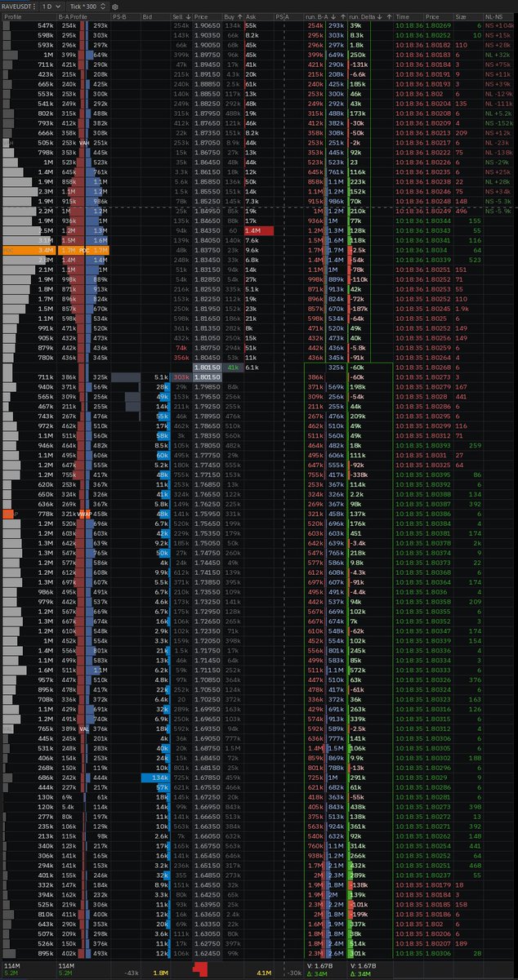Click the orange POC marker in the profile
The height and width of the screenshot is (980, 518).
point(28,251)
